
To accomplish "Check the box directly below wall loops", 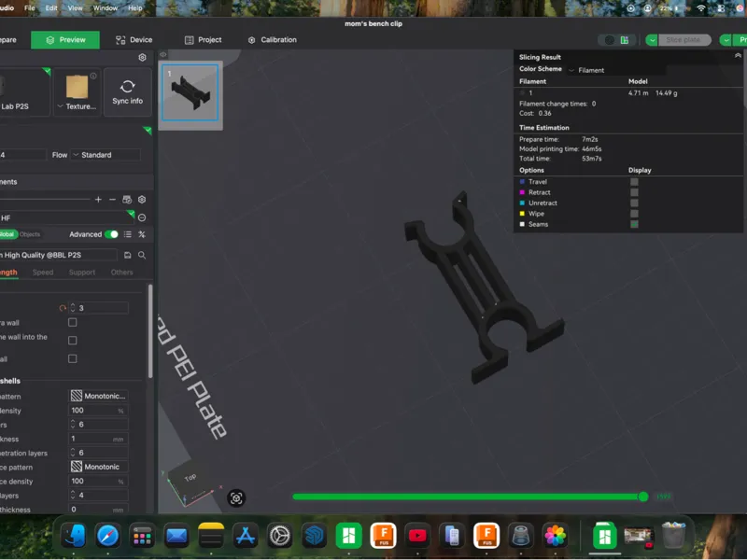I will pos(73,322).
